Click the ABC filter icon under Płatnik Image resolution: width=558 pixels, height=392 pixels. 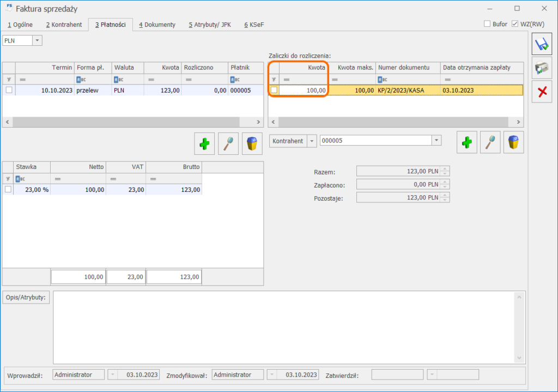(x=235, y=80)
